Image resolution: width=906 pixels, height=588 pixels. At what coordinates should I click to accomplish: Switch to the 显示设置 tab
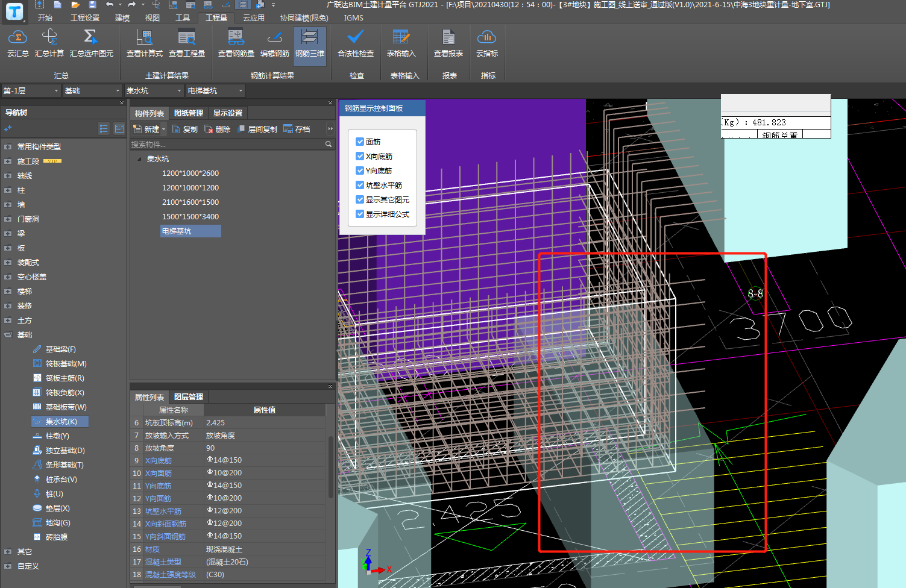[x=228, y=113]
